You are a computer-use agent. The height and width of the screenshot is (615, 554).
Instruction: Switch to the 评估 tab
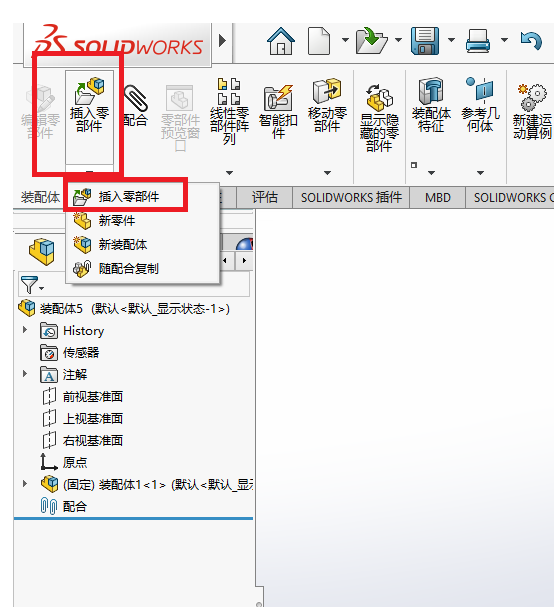pos(265,197)
